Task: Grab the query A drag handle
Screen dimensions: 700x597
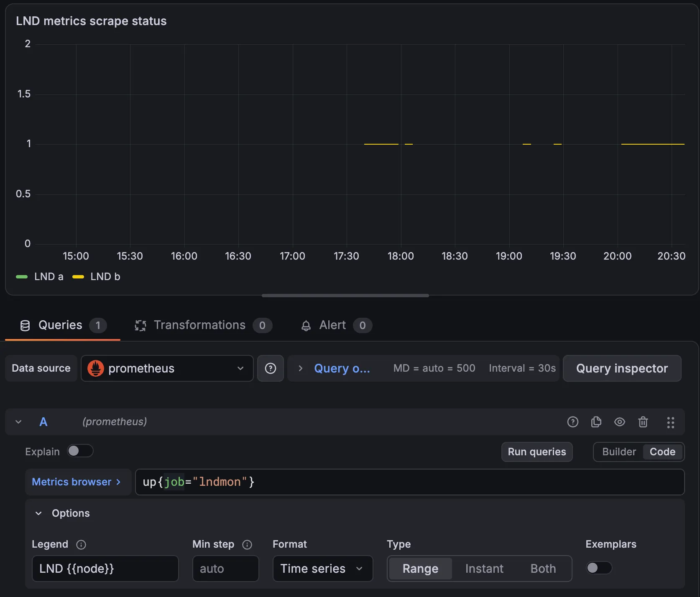Action: click(670, 422)
